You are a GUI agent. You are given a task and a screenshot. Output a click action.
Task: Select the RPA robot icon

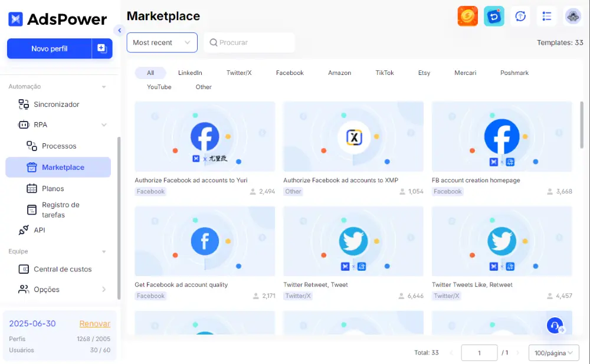[x=24, y=124]
